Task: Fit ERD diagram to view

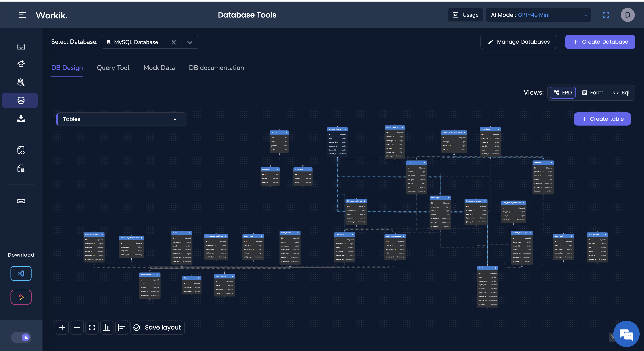Action: (x=92, y=328)
